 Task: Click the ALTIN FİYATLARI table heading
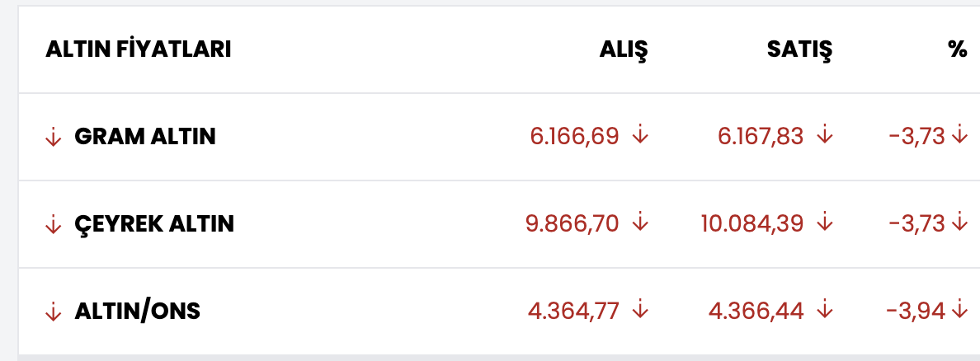(138, 49)
